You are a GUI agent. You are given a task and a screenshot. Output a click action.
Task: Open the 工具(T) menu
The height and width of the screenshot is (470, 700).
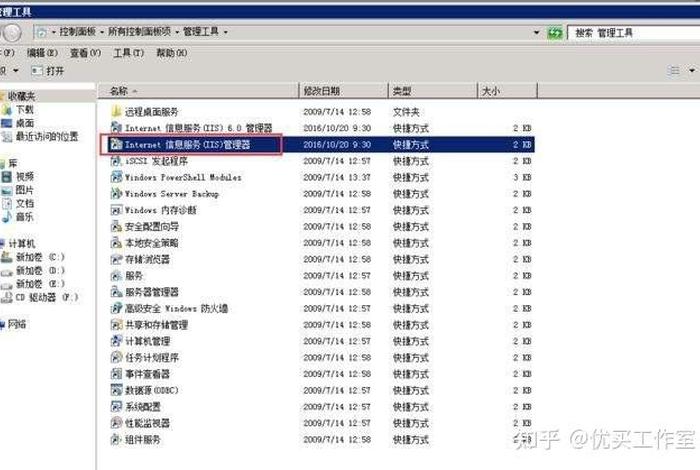(129, 53)
